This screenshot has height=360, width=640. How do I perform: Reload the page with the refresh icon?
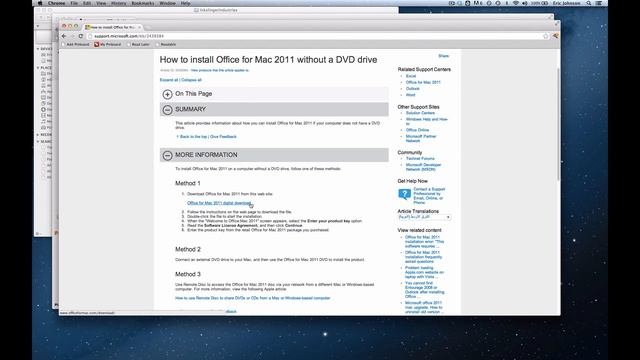tap(80, 36)
